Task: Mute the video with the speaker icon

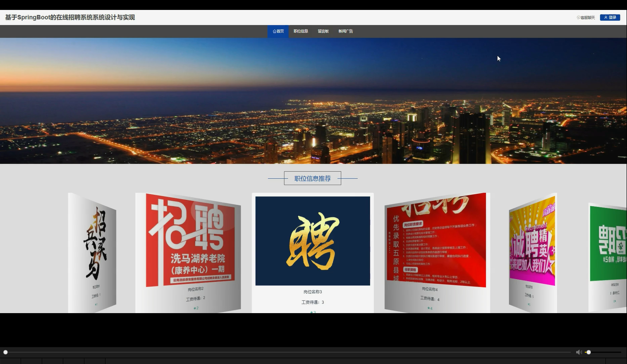Action: [x=579, y=352]
